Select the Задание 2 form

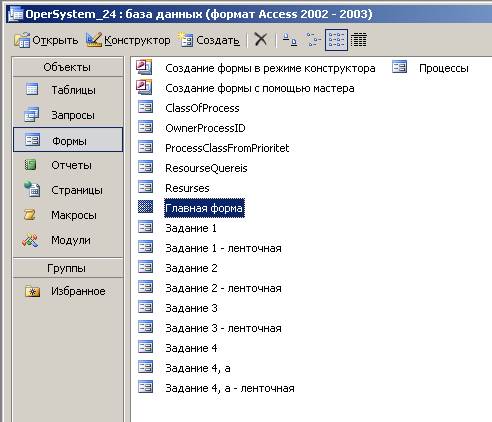click(191, 268)
